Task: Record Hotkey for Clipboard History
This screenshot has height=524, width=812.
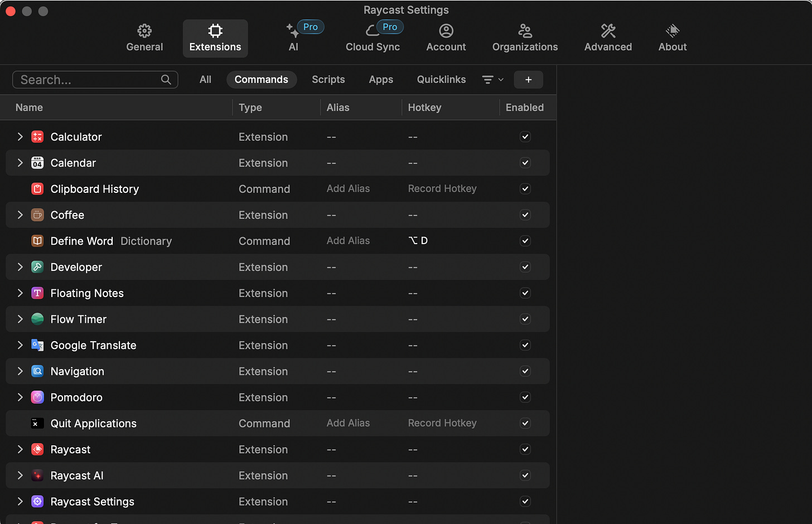Action: pos(442,189)
